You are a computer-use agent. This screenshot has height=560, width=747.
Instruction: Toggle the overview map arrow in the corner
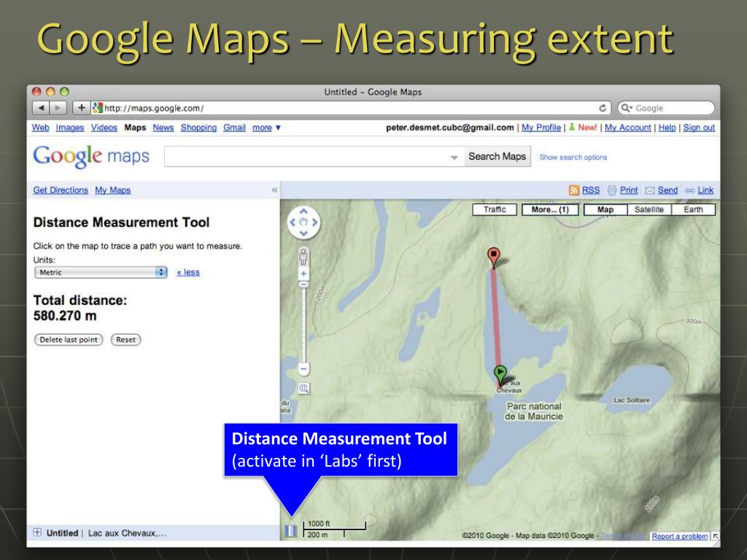point(715,536)
